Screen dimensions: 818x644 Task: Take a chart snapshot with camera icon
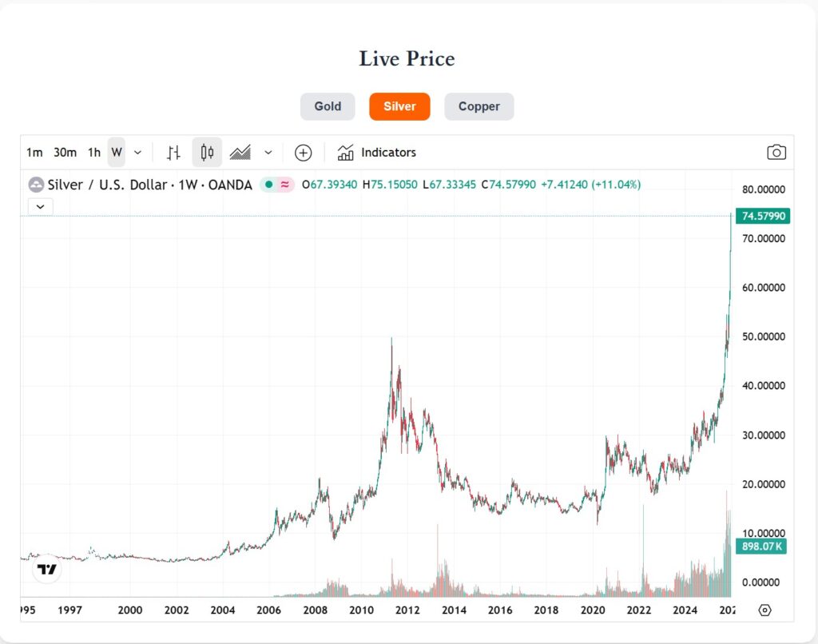click(x=776, y=153)
